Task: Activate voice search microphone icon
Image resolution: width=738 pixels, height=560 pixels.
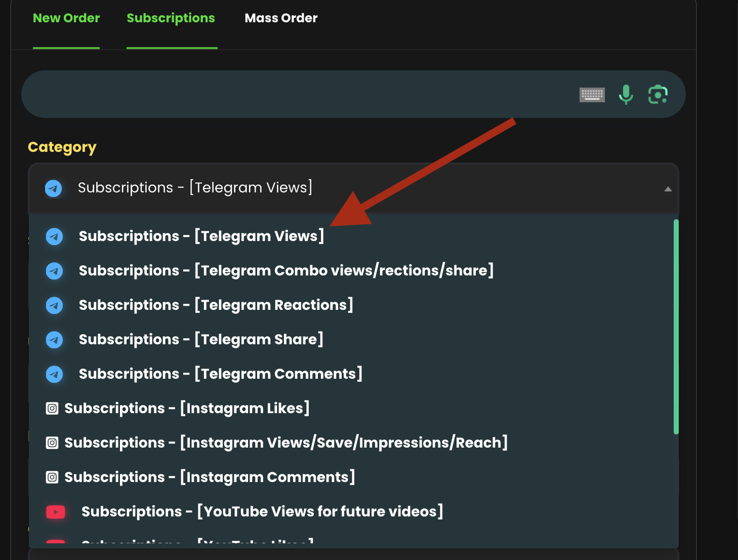Action: click(626, 94)
